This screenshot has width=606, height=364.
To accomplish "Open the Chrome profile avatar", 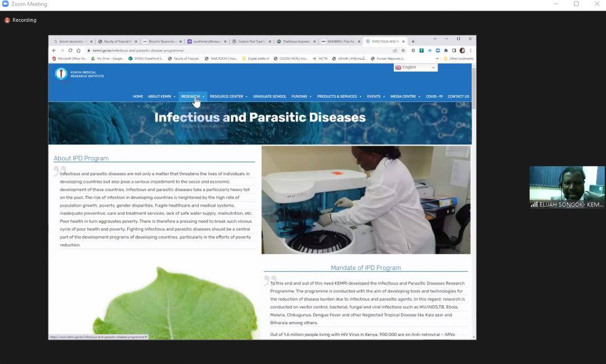I will (x=462, y=50).
